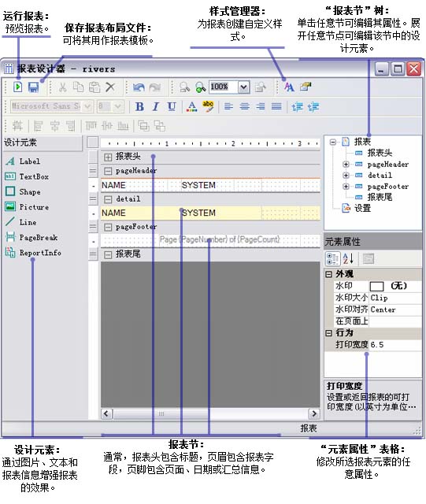
Task: Open the Microsoft Sans Serif font dropdown
Action: [87, 106]
